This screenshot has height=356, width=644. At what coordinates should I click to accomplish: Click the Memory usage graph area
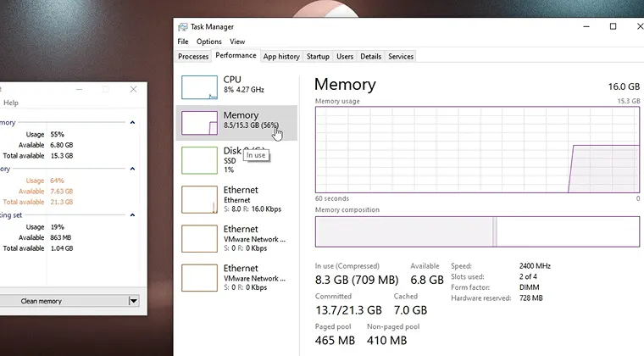click(x=477, y=150)
